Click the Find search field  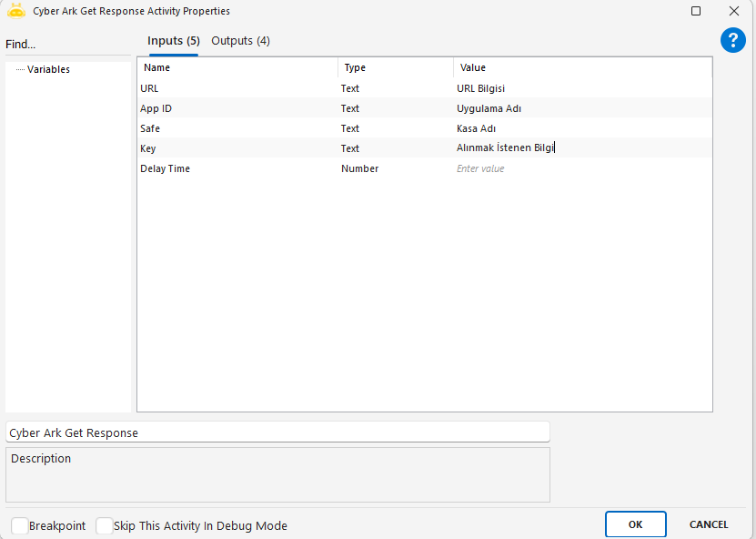coord(64,45)
